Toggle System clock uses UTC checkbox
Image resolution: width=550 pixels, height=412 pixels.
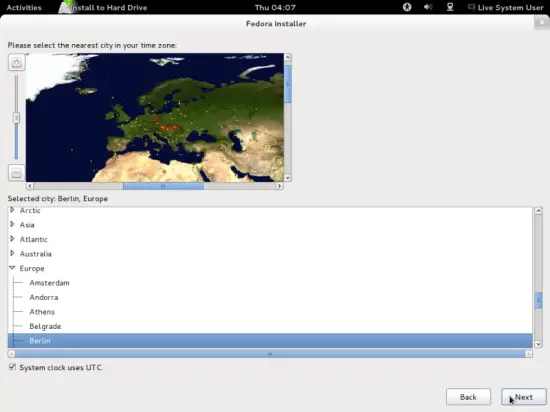[13, 367]
